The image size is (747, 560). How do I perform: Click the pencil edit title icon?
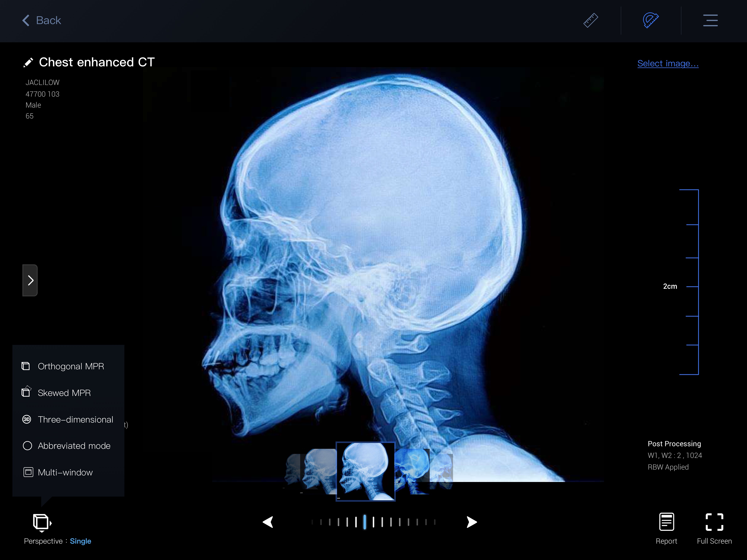pyautogui.click(x=28, y=63)
